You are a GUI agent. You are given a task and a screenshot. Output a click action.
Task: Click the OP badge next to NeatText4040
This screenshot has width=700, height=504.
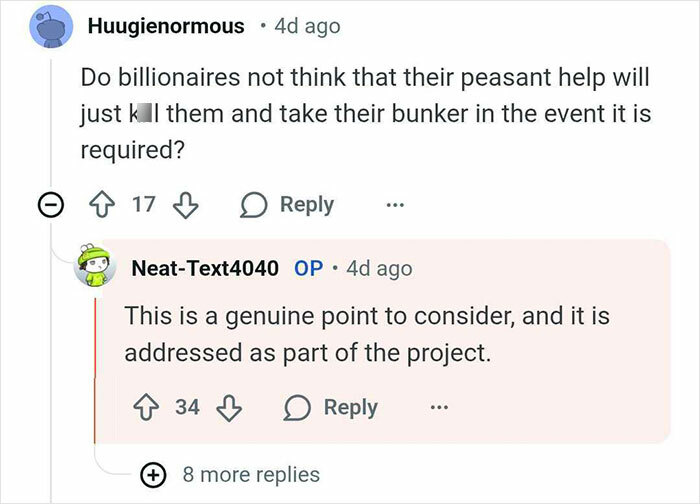(308, 268)
